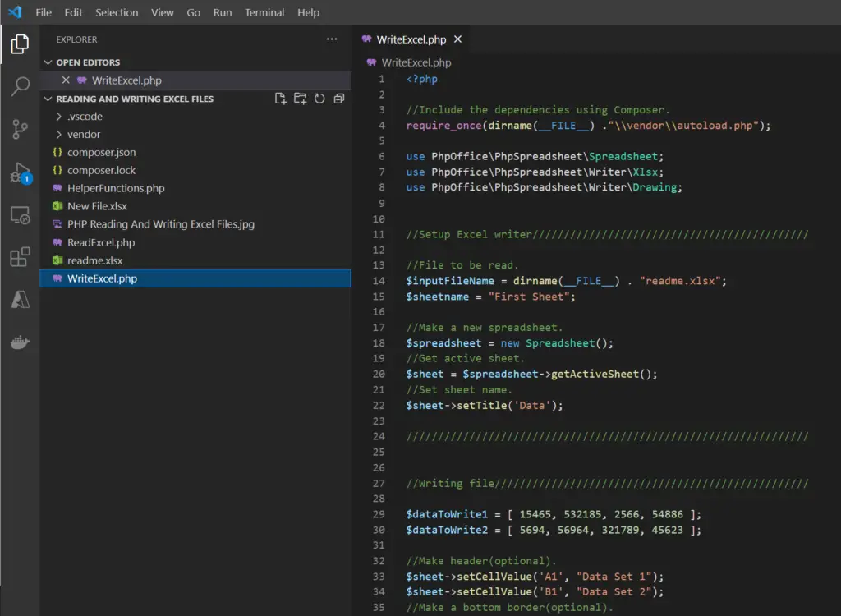
Task: Open the Azure view icon
Action: pos(20,300)
